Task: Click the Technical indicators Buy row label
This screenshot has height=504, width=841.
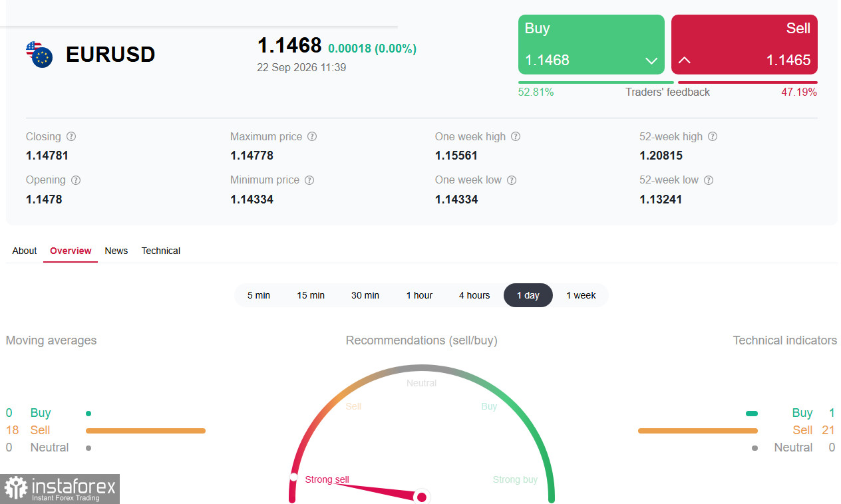Action: [802, 413]
